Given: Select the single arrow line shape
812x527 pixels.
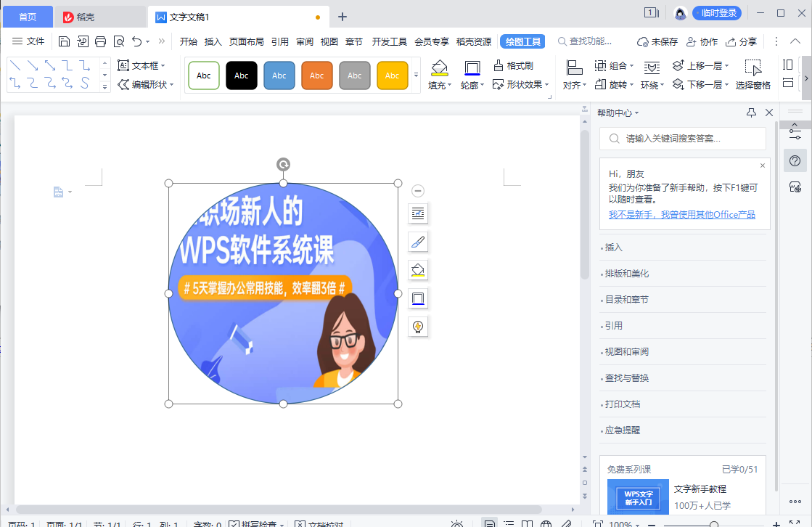Looking at the screenshot, I should pyautogui.click(x=33, y=65).
